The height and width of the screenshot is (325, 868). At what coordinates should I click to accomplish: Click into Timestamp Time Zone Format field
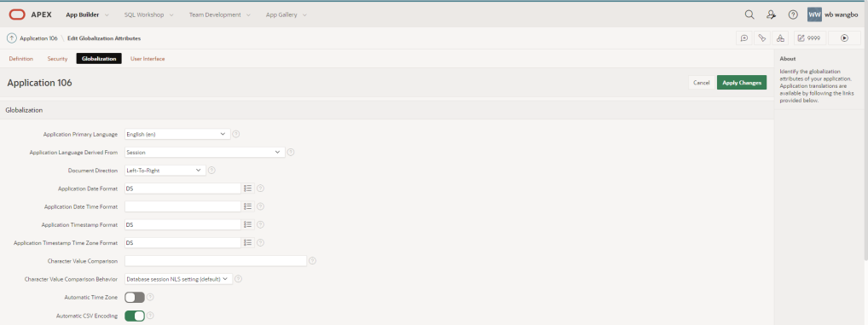click(182, 242)
